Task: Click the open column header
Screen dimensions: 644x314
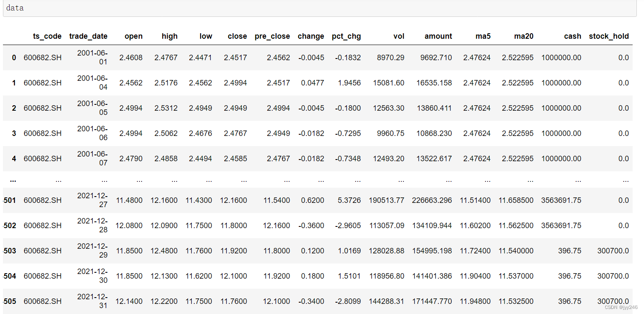Action: point(134,36)
